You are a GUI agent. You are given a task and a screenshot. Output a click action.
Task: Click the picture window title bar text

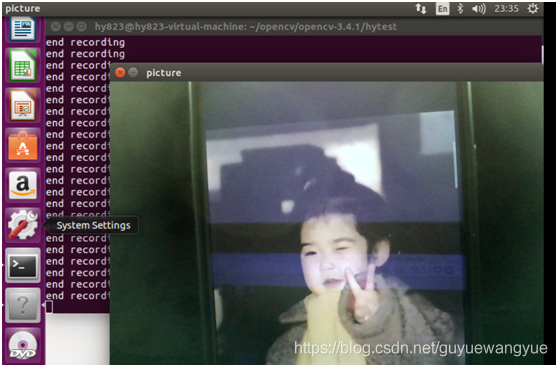click(164, 73)
